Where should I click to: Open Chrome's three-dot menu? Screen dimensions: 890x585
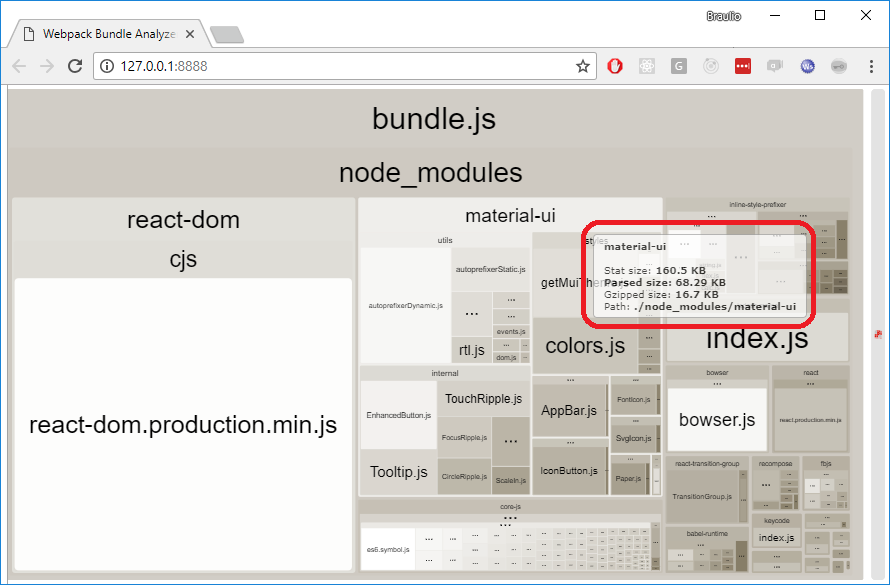point(871,66)
